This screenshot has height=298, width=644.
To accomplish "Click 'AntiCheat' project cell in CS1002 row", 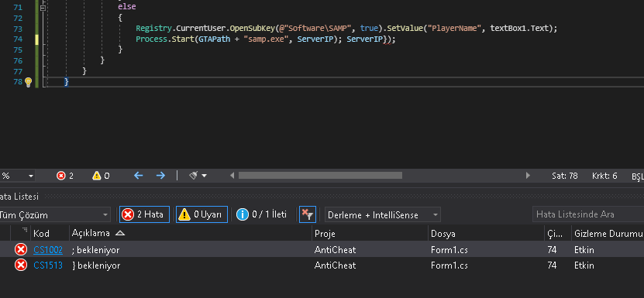I will 335,249.
